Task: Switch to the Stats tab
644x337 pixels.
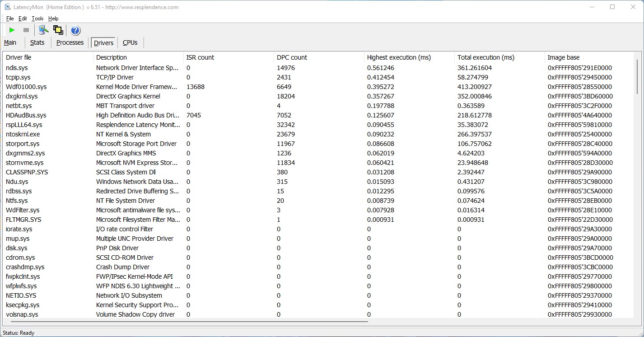Action: pos(37,42)
